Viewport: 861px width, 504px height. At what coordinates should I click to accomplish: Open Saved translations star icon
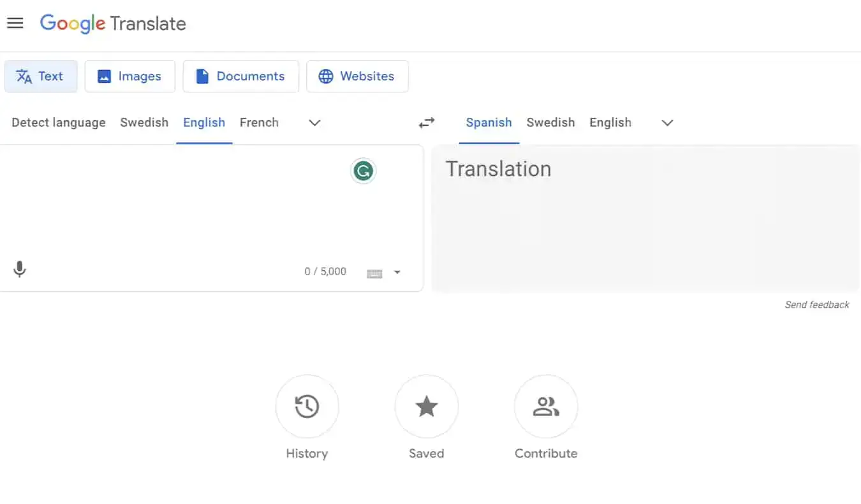point(426,407)
